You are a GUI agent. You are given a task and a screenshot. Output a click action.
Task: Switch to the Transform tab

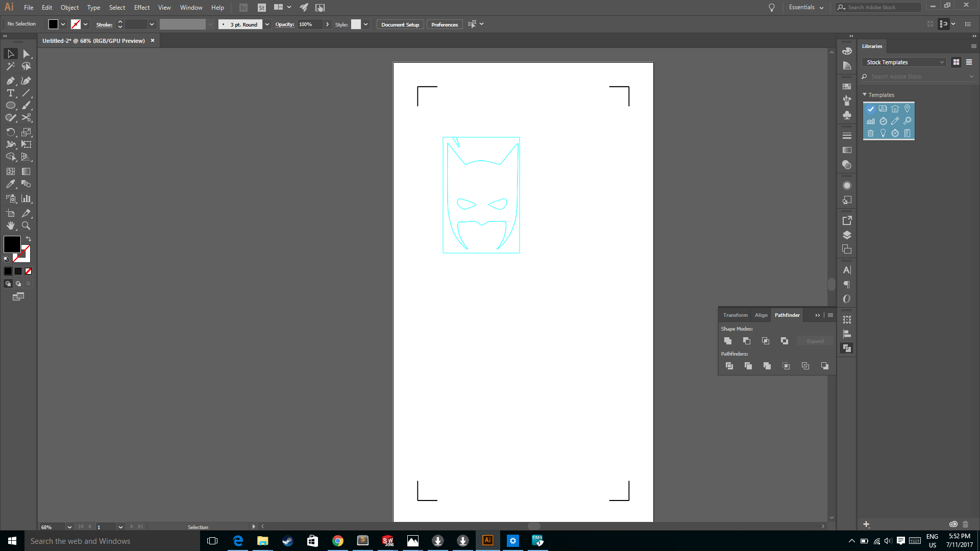tap(735, 315)
